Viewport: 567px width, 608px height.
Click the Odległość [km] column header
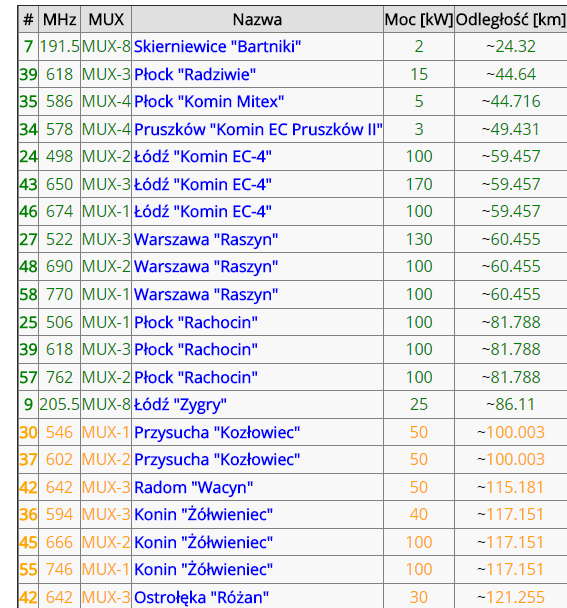tap(511, 19)
